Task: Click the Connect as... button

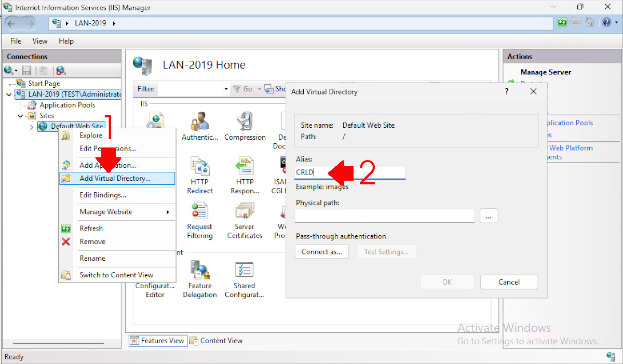Action: (322, 252)
